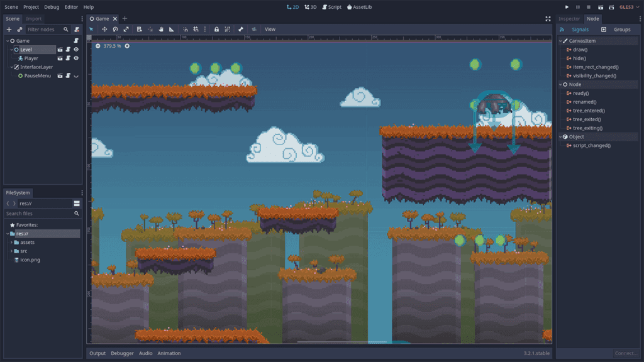The image size is (644, 362).
Task: Switch to the Inspector tab
Action: (x=569, y=19)
